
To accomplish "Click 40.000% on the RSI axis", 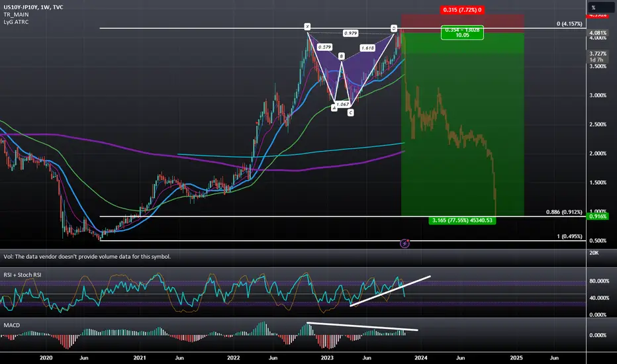I will pos(599,298).
